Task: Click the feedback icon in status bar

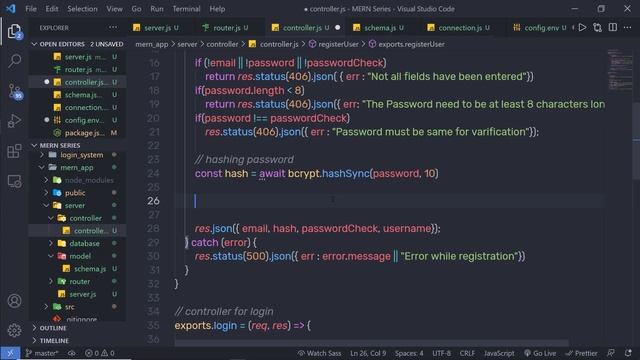Action: tap(611, 353)
